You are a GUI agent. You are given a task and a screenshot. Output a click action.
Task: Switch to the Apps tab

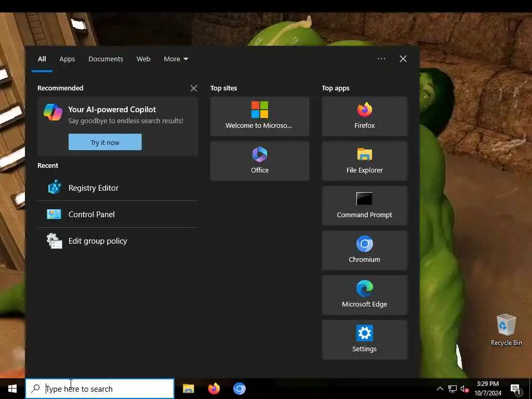point(67,59)
